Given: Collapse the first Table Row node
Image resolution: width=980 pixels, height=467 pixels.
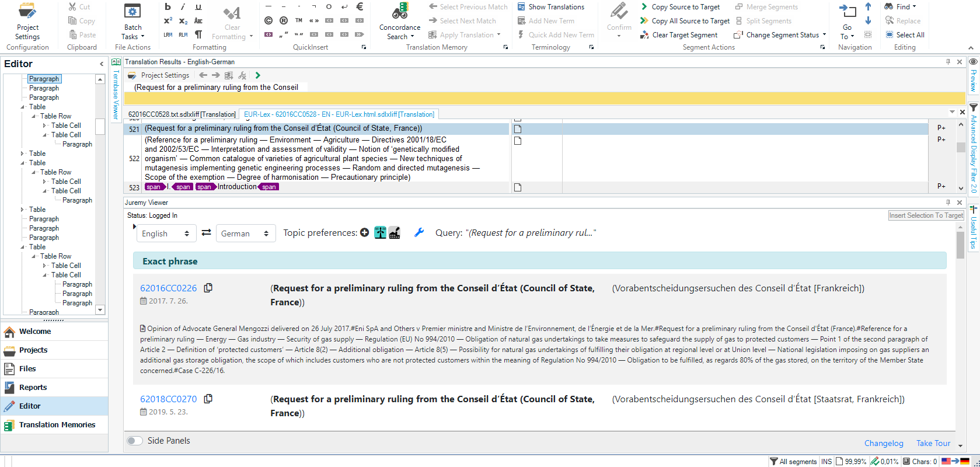Looking at the screenshot, I should [x=34, y=116].
